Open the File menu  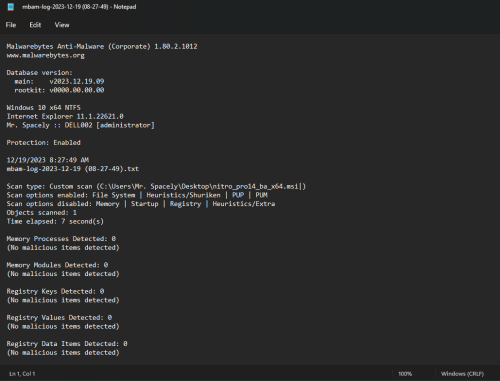11,25
